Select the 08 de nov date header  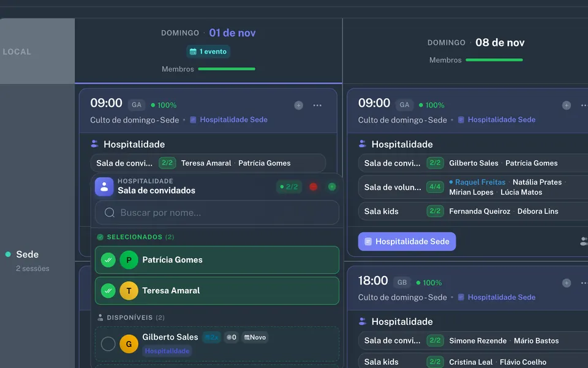500,43
